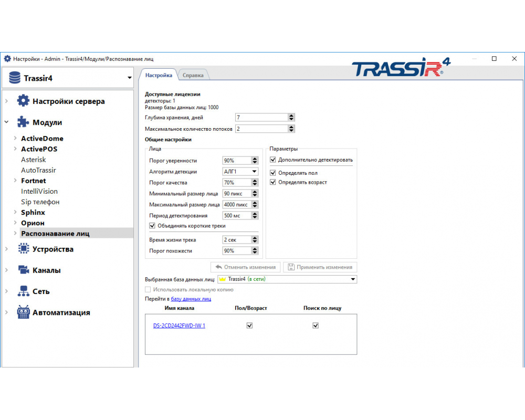
Task: Adjust Максимальный размер лица spinner arrows
Action: click(255, 205)
